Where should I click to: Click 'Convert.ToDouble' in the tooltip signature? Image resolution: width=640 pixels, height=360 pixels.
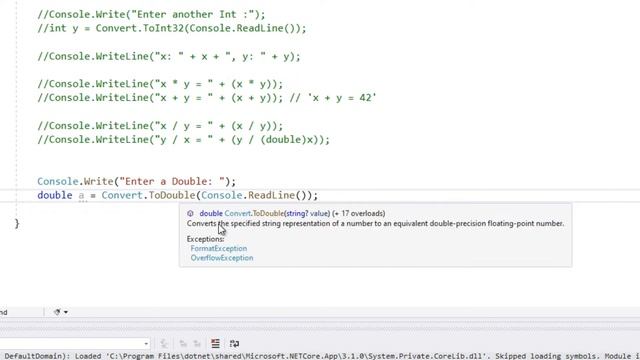pos(254,213)
